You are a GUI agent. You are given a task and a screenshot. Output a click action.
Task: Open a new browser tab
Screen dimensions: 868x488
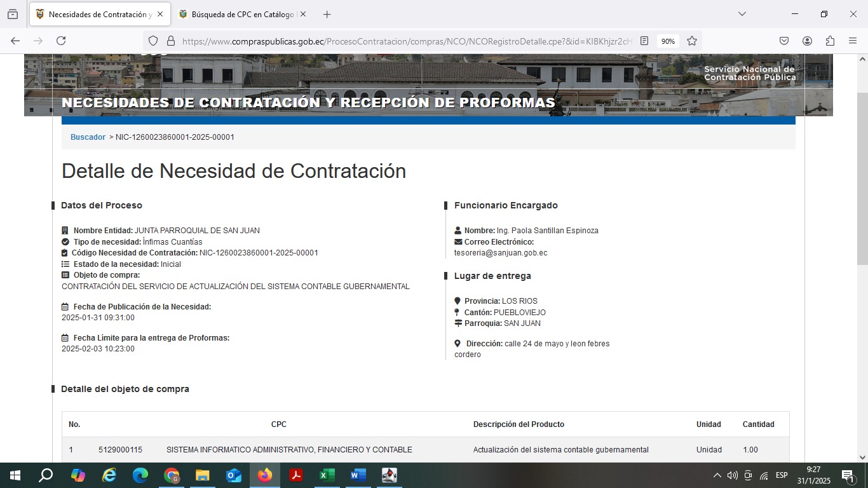pyautogui.click(x=327, y=14)
